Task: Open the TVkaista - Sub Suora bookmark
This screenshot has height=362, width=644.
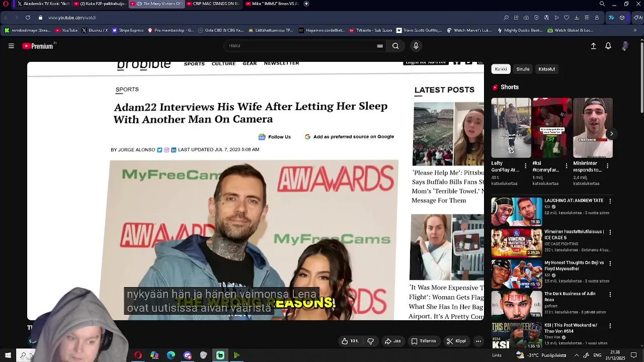Action: coord(371,30)
